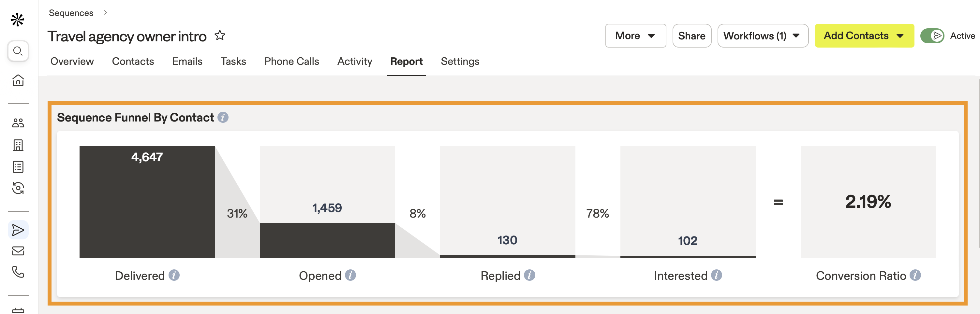
Task: Open Companies via sidebar building icon
Action: (x=18, y=145)
